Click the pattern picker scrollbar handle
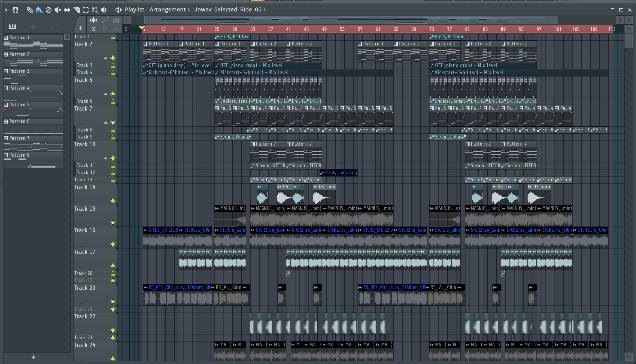 click(67, 37)
